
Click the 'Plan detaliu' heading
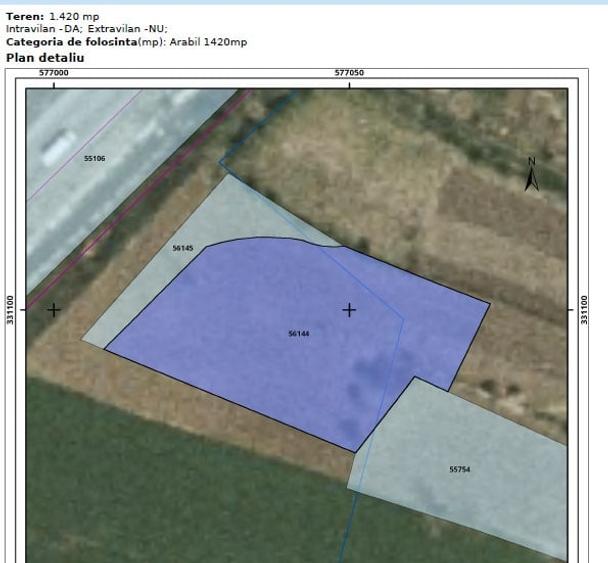pos(45,58)
